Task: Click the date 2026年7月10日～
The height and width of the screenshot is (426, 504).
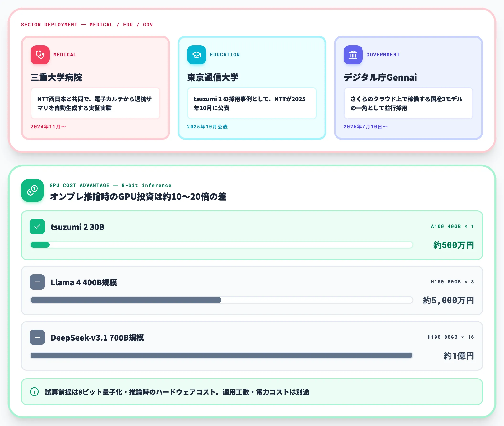Action: click(x=366, y=127)
